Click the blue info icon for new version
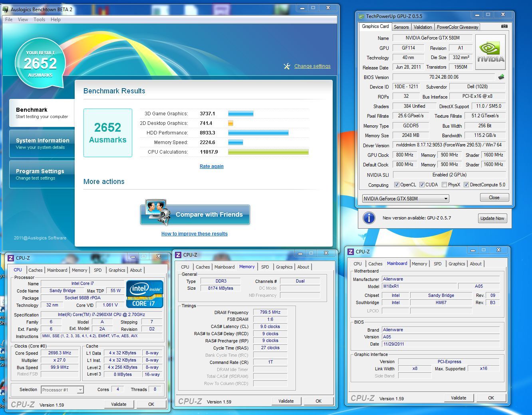The image size is (532, 415). 369,218
